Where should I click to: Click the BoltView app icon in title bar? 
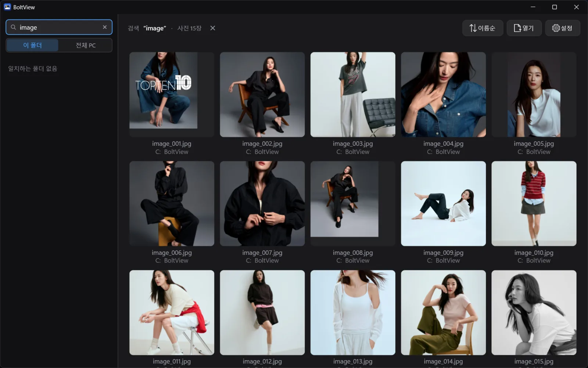[x=7, y=7]
